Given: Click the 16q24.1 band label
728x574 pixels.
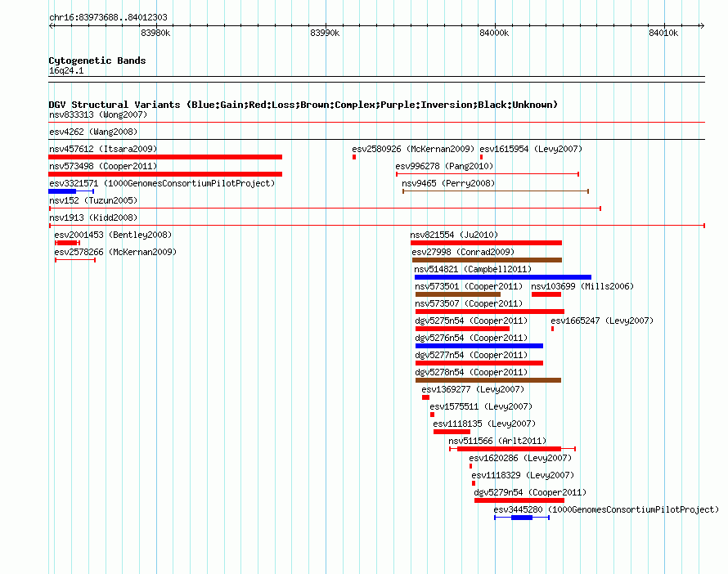Looking at the screenshot, I should [x=66, y=70].
